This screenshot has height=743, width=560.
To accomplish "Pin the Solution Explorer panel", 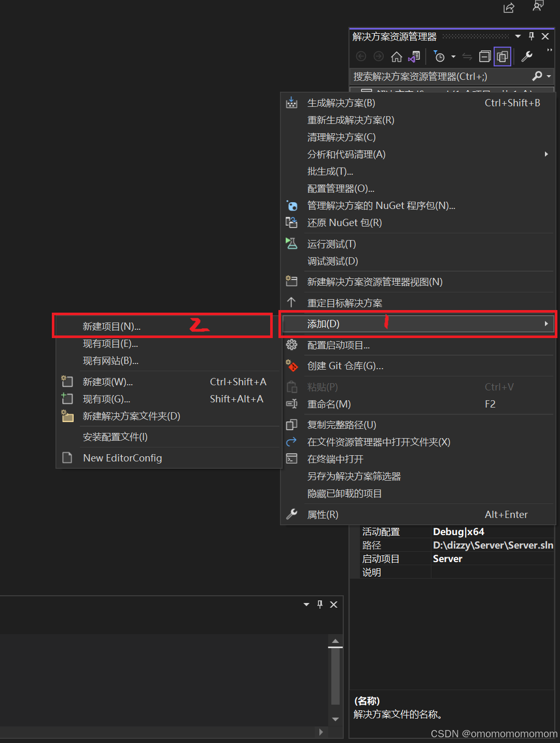I will (x=530, y=36).
